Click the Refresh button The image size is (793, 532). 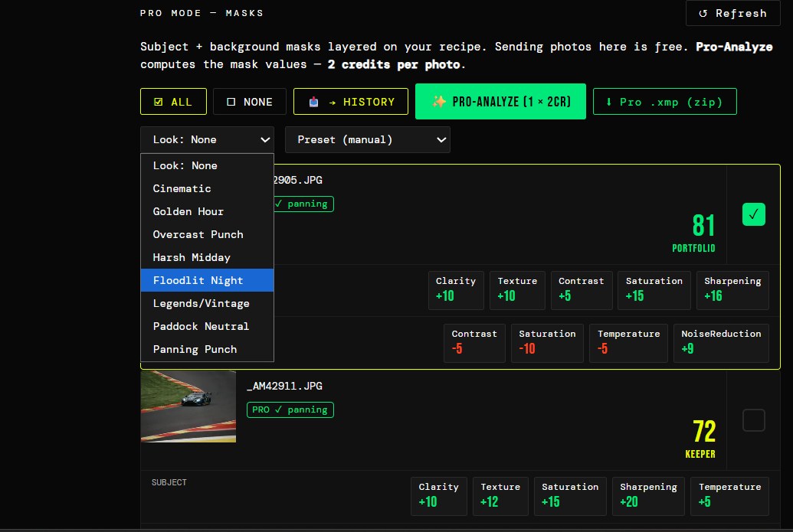732,14
